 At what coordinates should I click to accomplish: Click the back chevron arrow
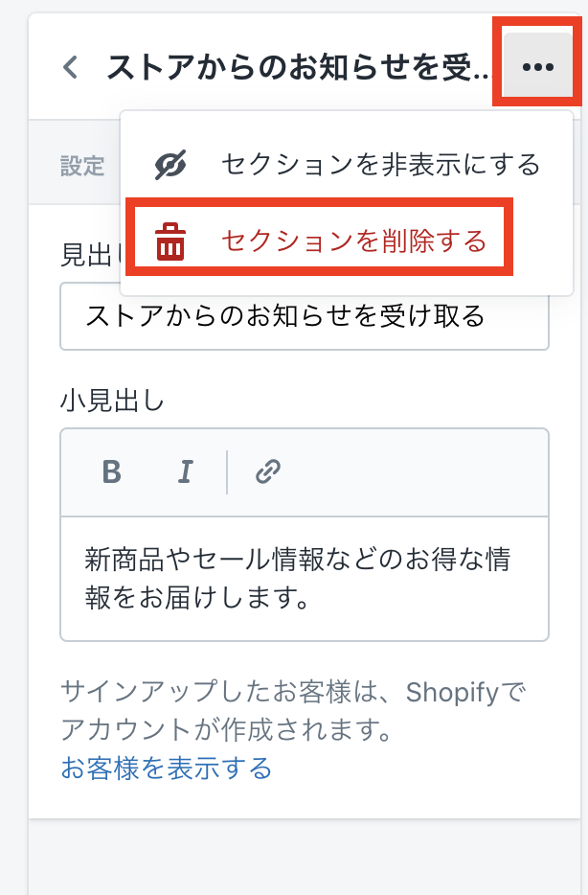click(69, 67)
